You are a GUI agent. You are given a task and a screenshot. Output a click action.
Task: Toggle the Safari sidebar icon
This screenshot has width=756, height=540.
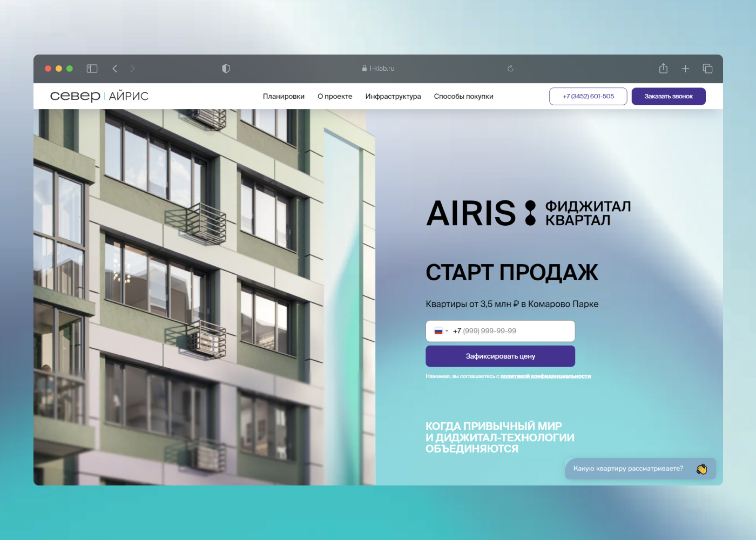tap(92, 69)
